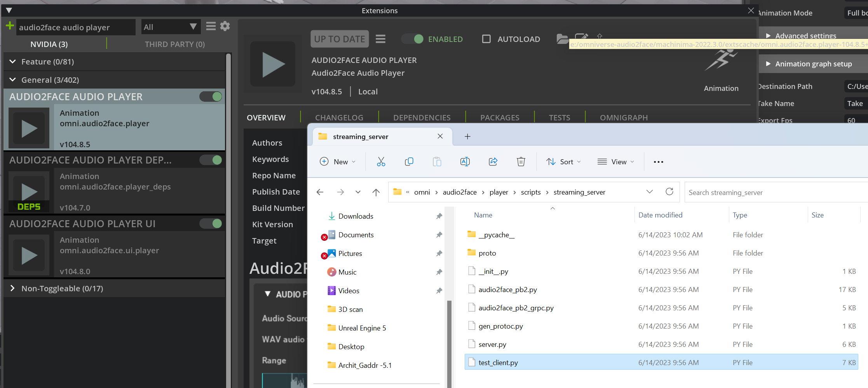Open the All filter dropdown
Image resolution: width=868 pixels, height=388 pixels.
click(170, 27)
